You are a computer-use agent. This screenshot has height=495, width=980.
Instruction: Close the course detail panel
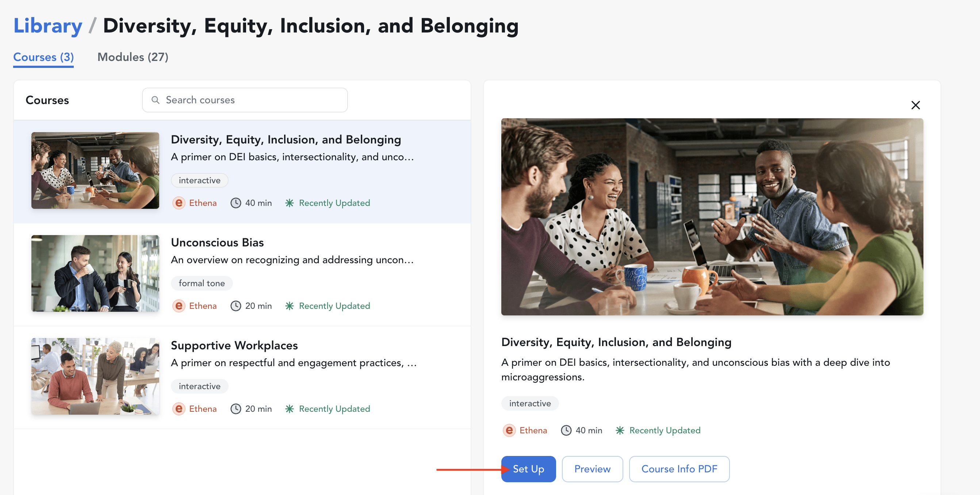(x=915, y=105)
